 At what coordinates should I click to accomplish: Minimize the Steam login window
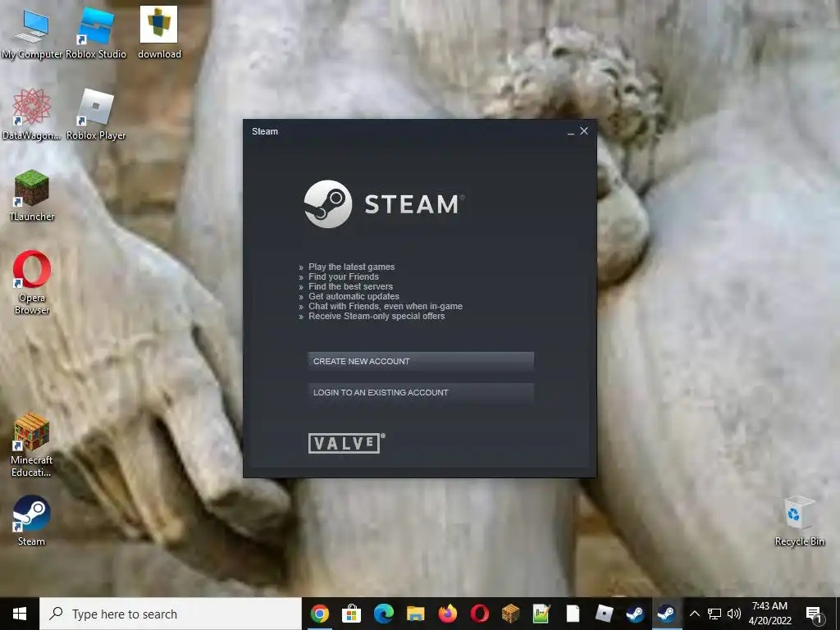pos(571,131)
